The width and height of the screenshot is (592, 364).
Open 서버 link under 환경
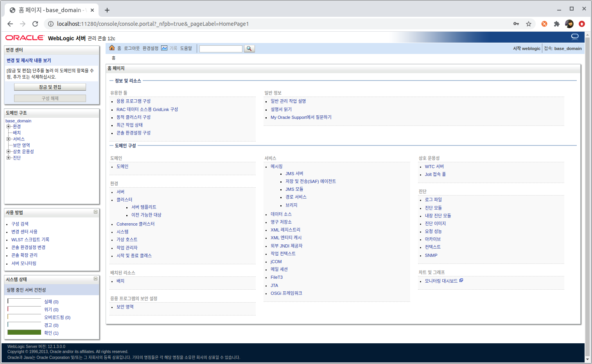pos(120,192)
